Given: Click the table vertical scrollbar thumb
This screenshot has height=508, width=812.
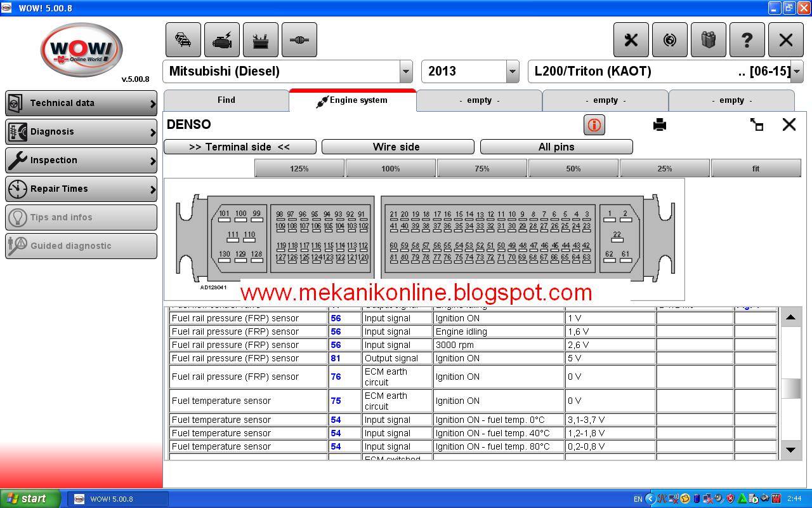Looking at the screenshot, I should point(790,388).
